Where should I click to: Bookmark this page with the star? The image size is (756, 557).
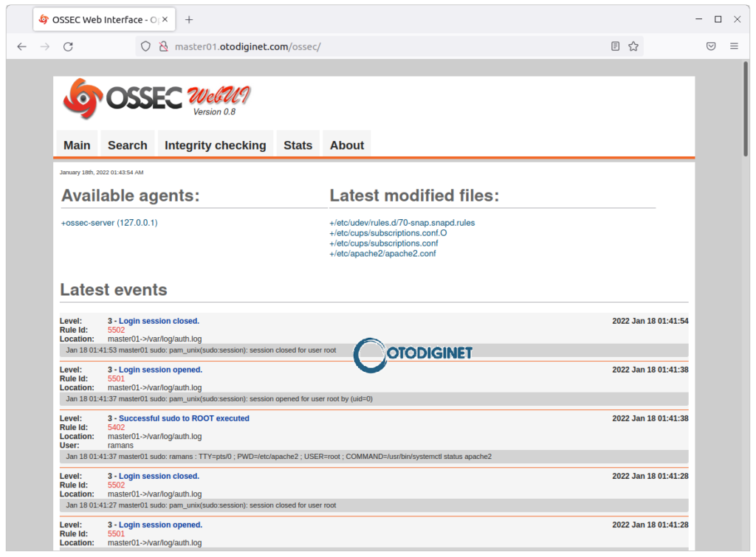pos(633,46)
